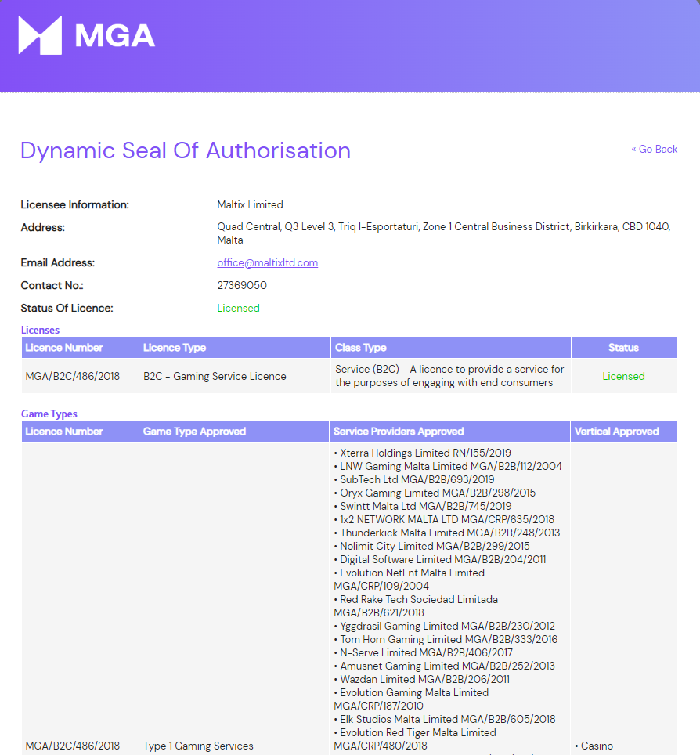
Task: Click the Casino vertical entry
Action: pos(594,746)
